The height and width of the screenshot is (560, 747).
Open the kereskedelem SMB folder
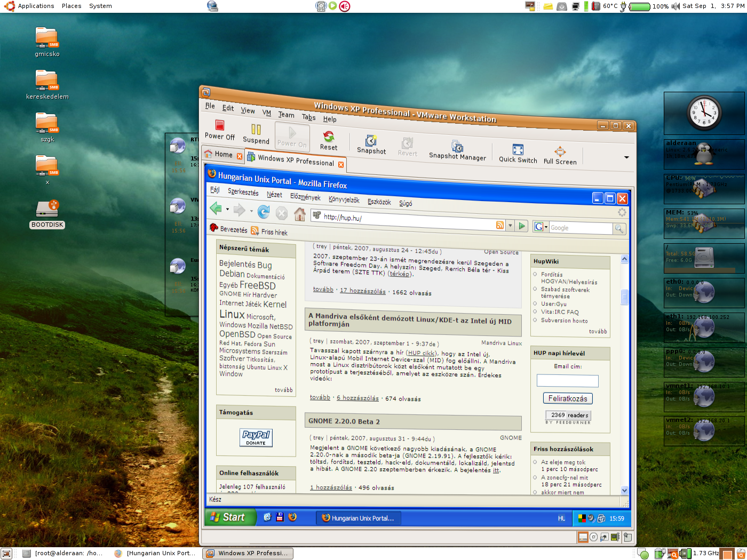point(47,84)
